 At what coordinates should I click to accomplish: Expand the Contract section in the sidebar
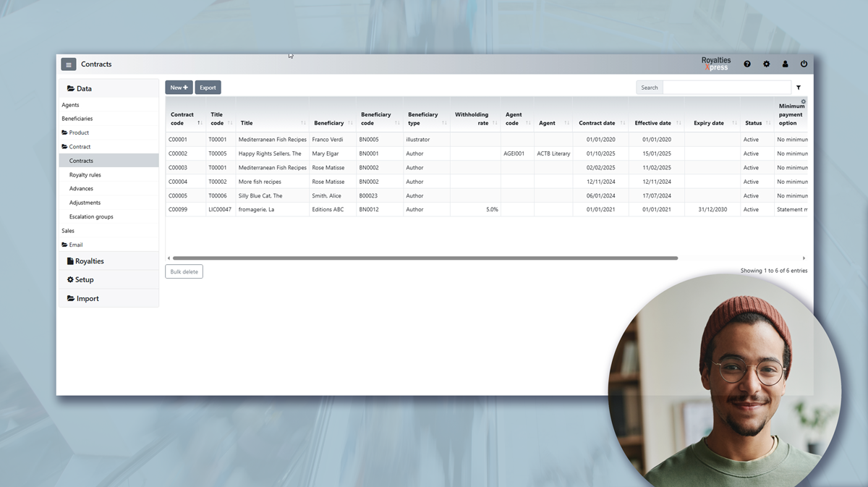point(81,146)
